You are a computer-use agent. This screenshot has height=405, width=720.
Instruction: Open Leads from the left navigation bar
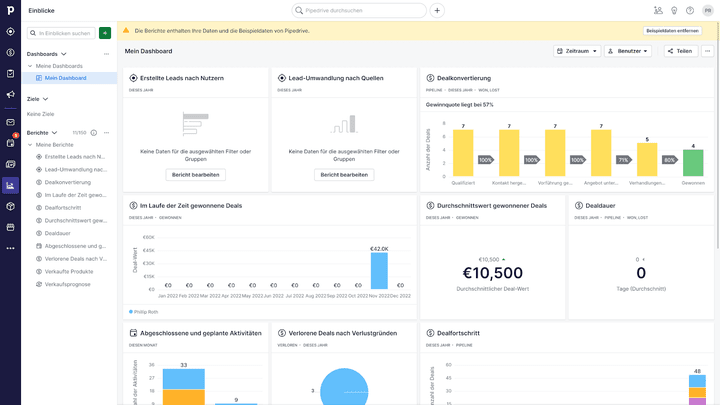10,31
